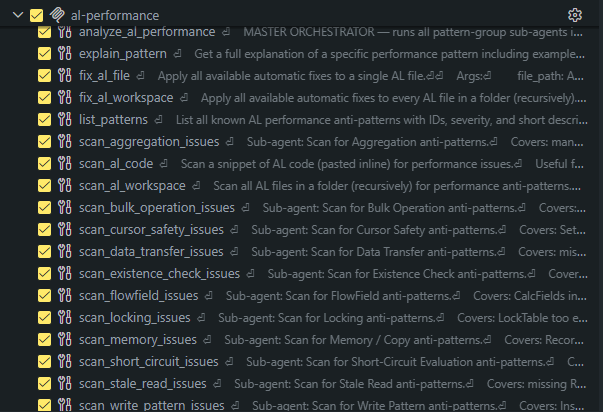The image size is (603, 412).
Task: Click the tool icon next to list_patterns
Action: [65, 120]
